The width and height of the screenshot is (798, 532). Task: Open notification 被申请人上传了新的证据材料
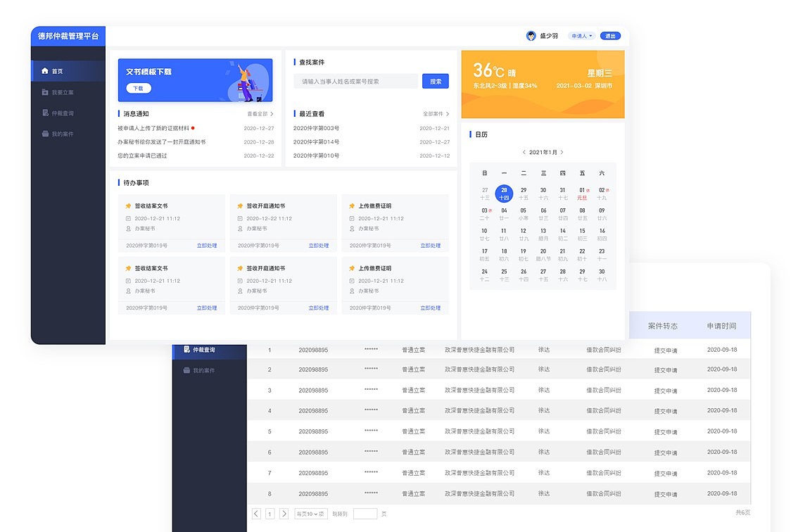pos(153,128)
